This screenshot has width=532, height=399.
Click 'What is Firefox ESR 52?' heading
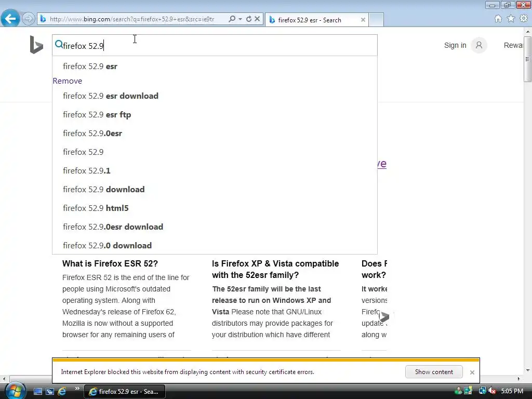[110, 263]
